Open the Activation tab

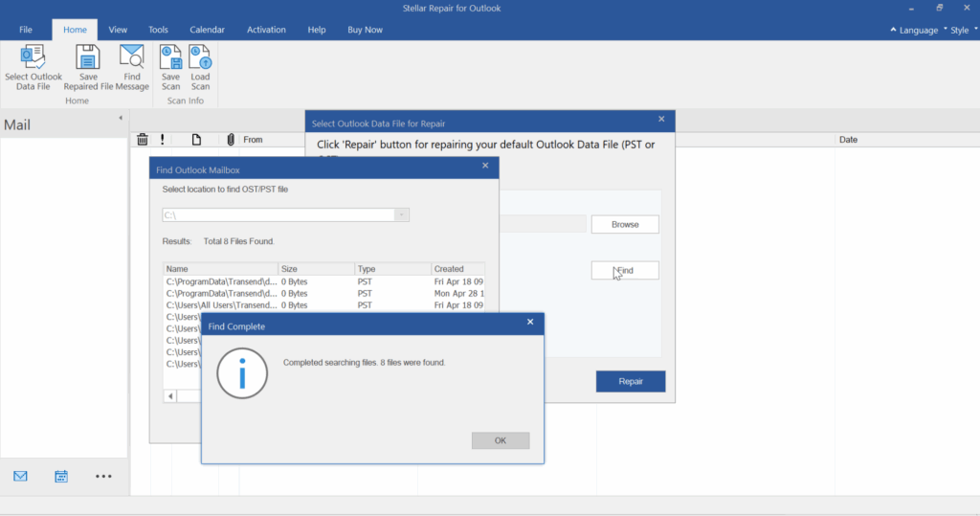tap(266, 30)
